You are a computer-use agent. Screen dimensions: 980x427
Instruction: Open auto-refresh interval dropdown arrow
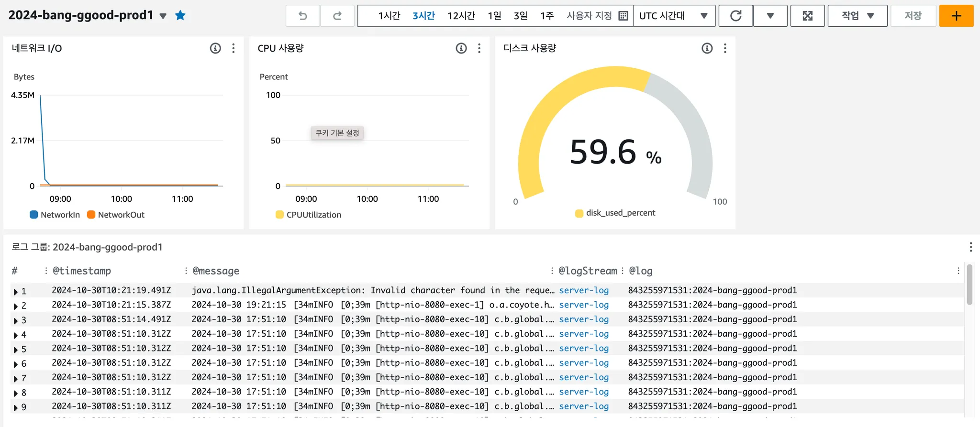pos(770,16)
